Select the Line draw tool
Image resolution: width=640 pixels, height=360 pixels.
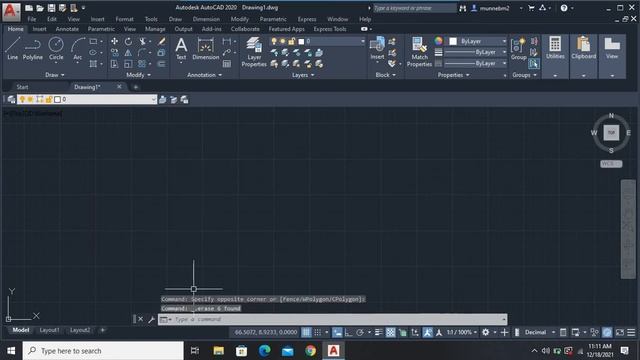(13, 49)
